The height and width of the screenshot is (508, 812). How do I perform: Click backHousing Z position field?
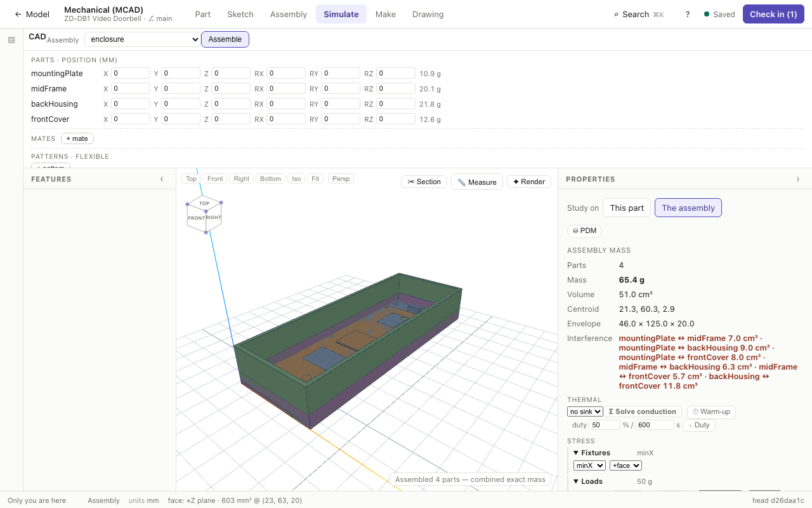(231, 104)
